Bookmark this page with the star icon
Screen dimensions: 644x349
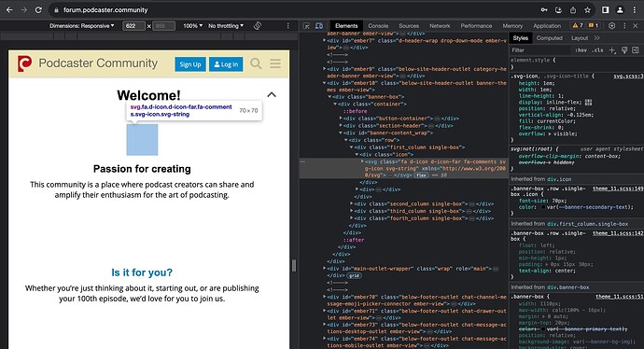pyautogui.click(x=587, y=10)
